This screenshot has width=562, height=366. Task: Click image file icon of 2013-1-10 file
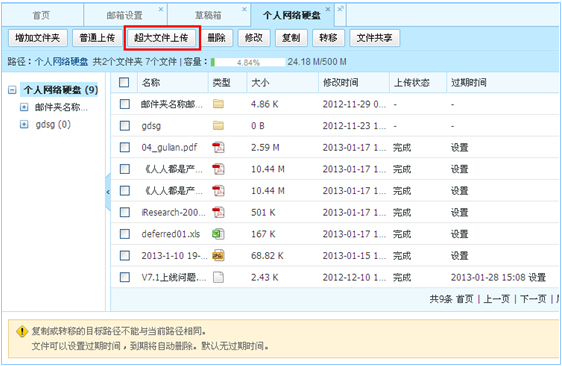pyautogui.click(x=218, y=256)
